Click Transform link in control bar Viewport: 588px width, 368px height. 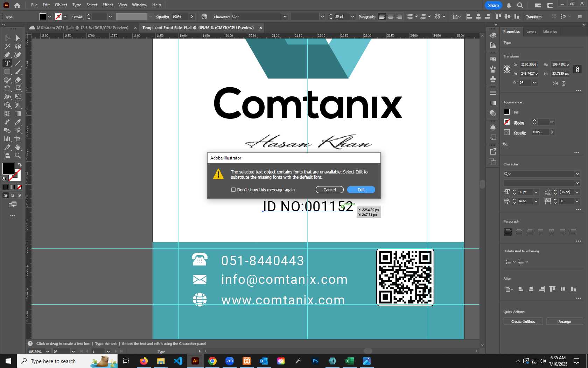coord(533,16)
